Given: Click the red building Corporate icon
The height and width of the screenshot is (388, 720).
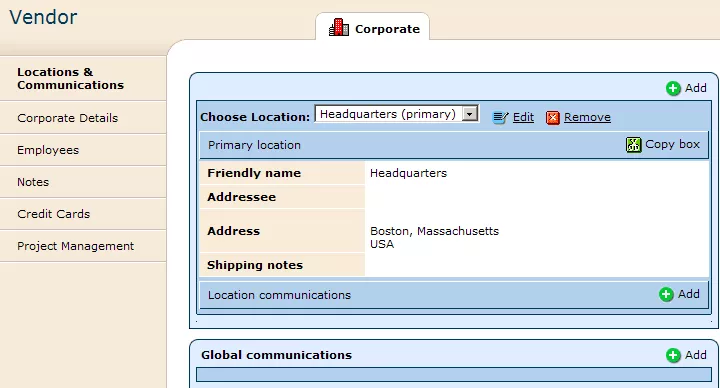Looking at the screenshot, I should click(x=339, y=28).
